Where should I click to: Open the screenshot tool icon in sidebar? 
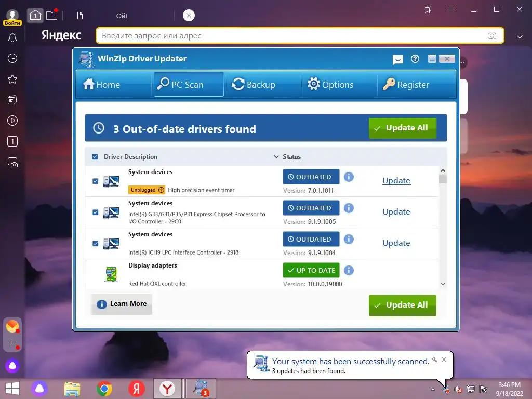point(12,163)
